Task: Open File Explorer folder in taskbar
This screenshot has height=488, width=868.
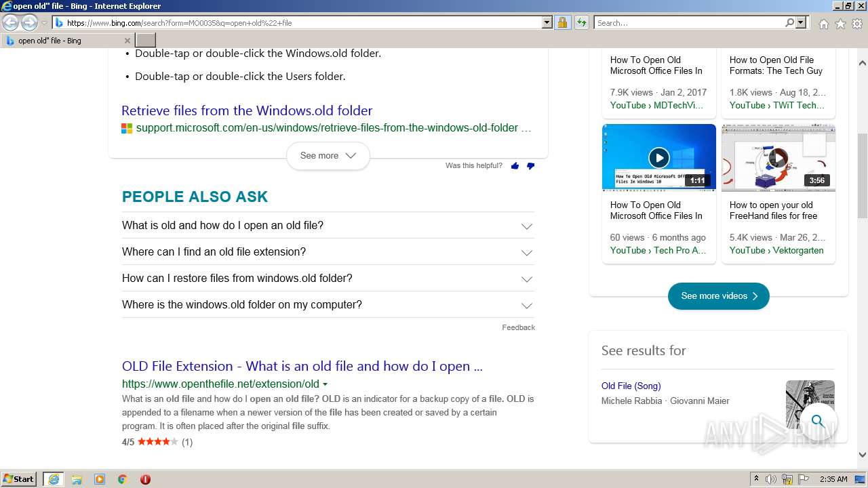Action: (x=77, y=479)
